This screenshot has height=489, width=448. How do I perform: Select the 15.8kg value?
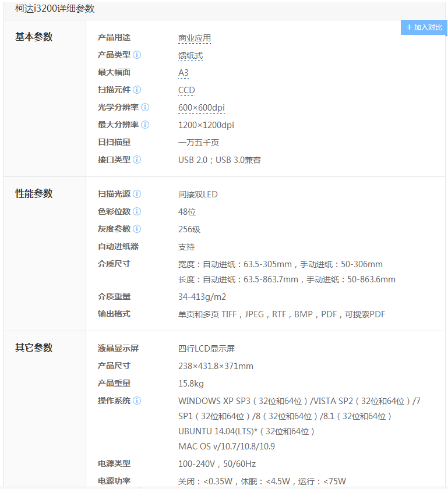coord(191,383)
